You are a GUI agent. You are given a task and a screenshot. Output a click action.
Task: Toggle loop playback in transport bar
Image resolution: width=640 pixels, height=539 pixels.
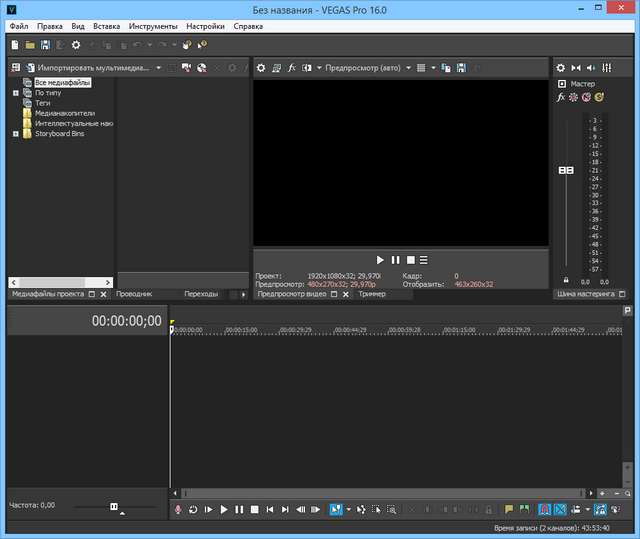point(193,509)
